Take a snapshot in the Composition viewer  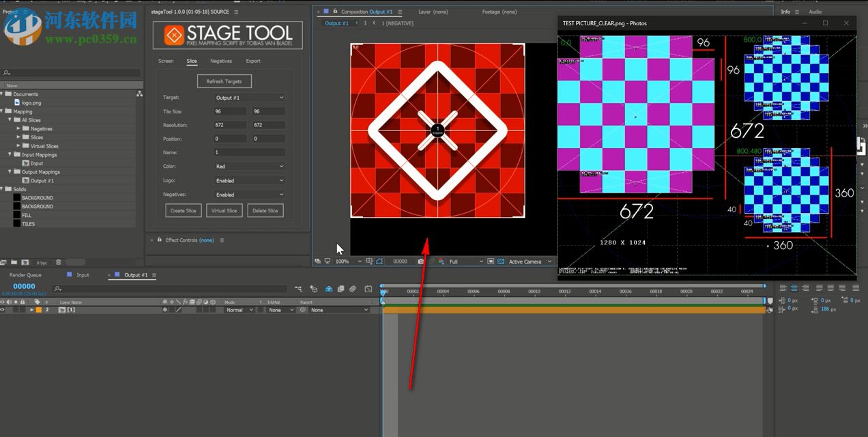(x=420, y=262)
